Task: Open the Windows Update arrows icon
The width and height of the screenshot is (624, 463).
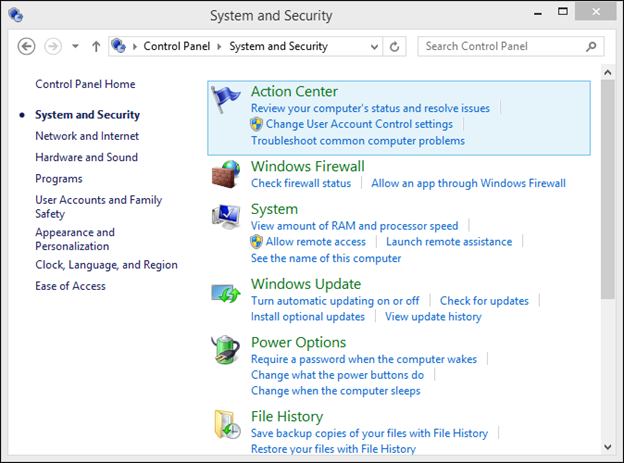Action: click(x=226, y=294)
